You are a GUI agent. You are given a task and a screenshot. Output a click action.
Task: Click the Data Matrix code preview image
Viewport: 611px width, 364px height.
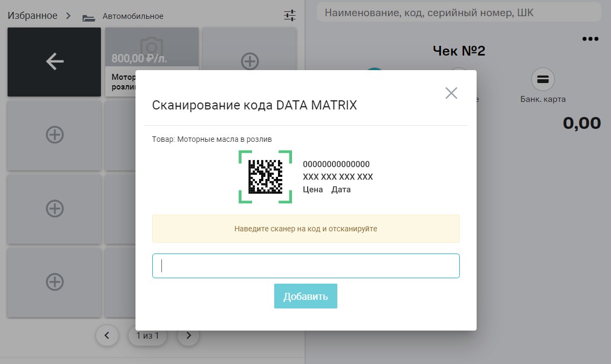pos(265,177)
